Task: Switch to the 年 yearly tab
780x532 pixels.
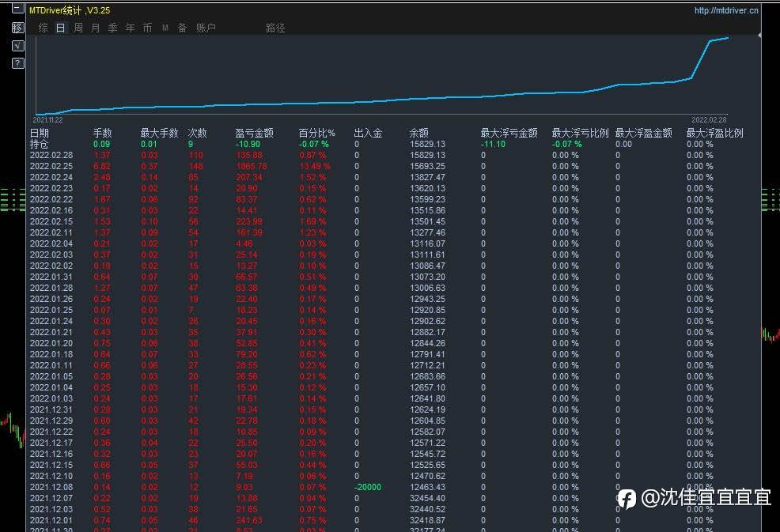Action: pyautogui.click(x=130, y=28)
